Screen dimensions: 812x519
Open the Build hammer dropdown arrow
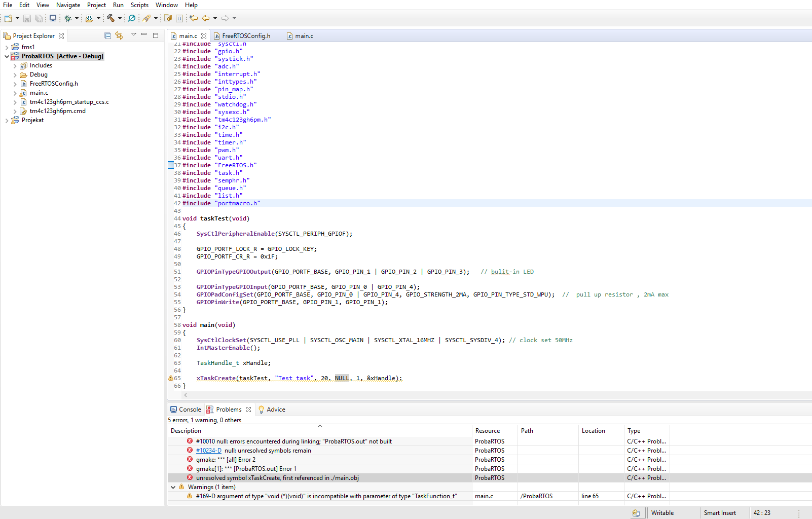[120, 18]
